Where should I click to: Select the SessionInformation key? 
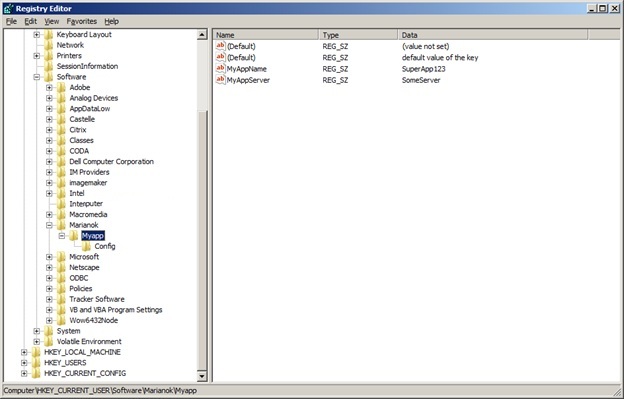coord(87,66)
